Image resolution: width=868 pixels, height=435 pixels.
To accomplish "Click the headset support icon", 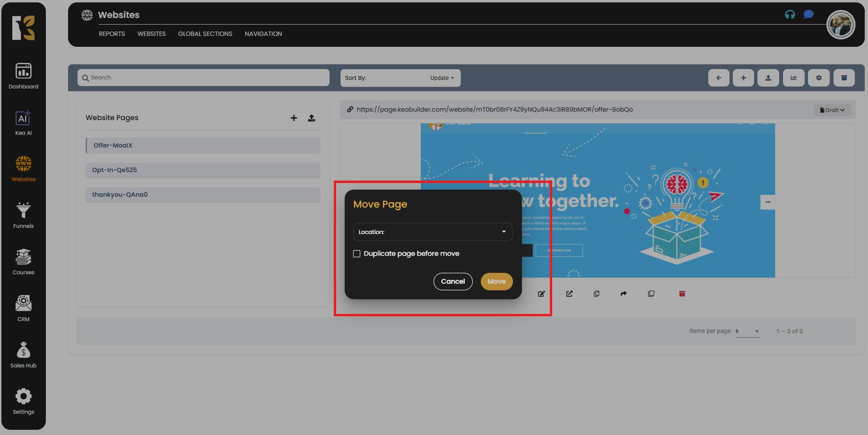I will pos(790,15).
